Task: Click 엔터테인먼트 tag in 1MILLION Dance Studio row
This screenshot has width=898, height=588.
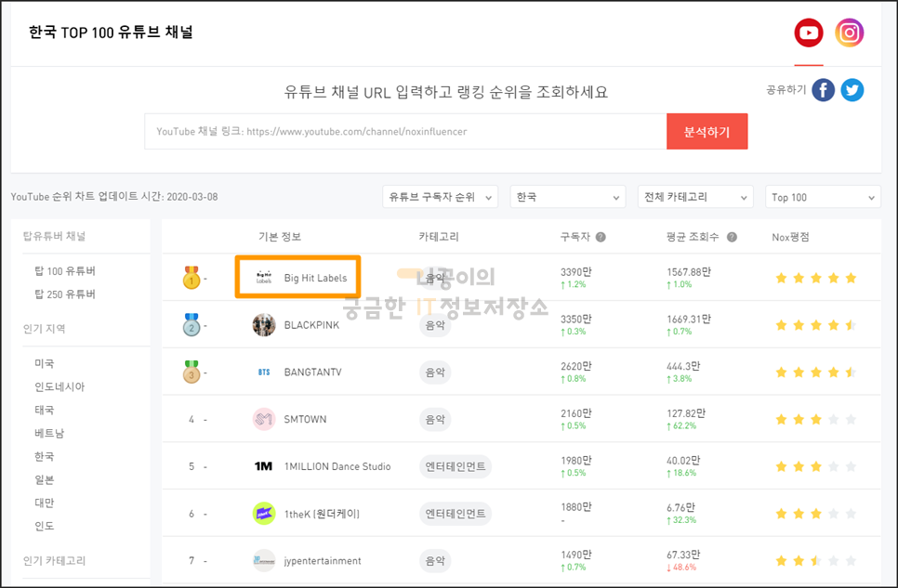Action: 456,466
